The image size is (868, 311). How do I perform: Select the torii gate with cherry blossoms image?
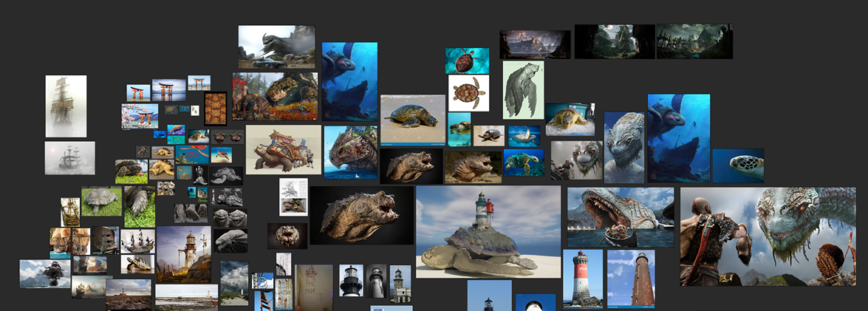[x=140, y=116]
